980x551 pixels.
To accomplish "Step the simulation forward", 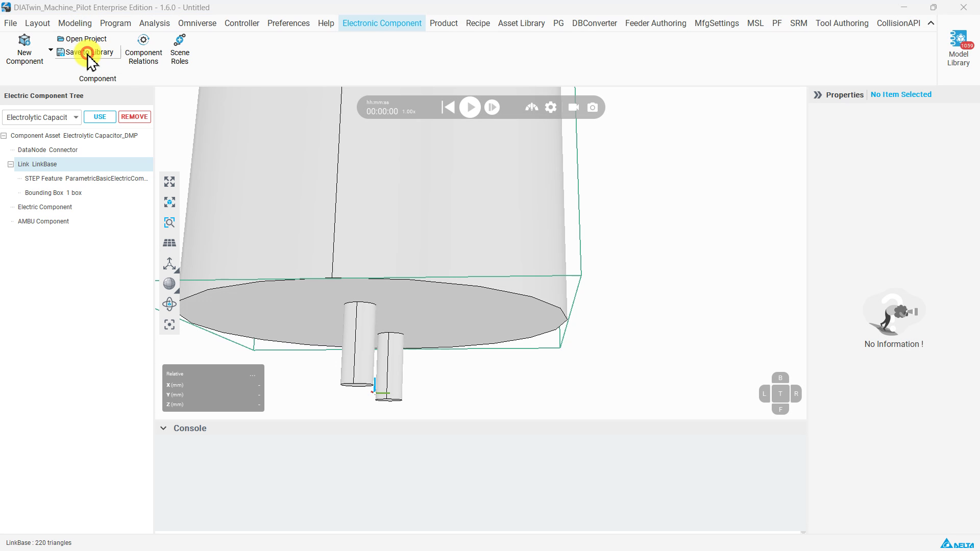I will 492,108.
